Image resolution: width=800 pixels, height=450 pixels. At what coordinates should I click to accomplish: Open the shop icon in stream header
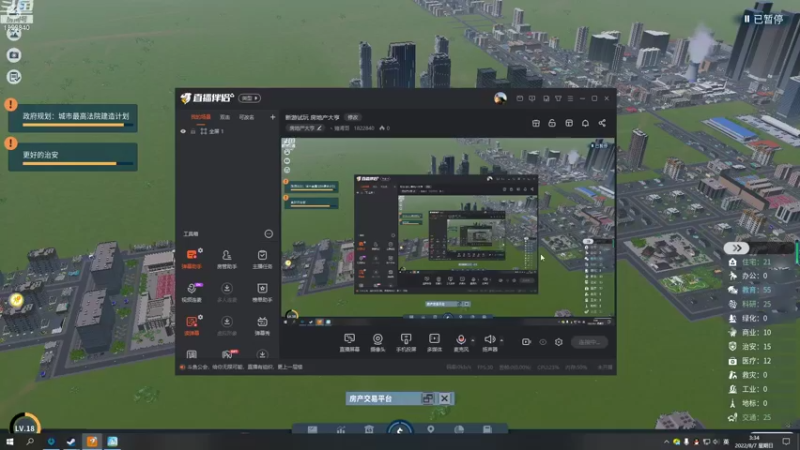click(536, 123)
